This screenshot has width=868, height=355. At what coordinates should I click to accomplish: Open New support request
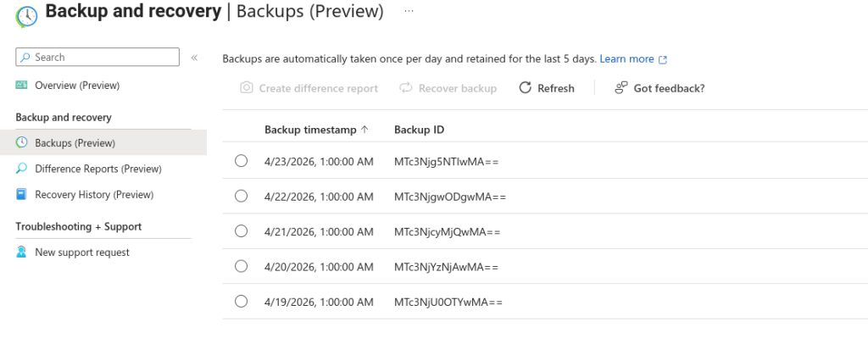coord(82,252)
